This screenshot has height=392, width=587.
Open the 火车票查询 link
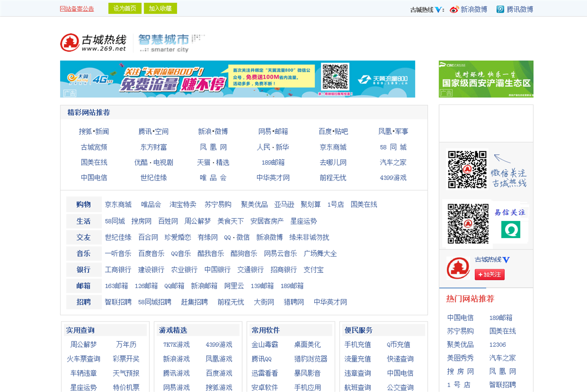click(x=84, y=359)
